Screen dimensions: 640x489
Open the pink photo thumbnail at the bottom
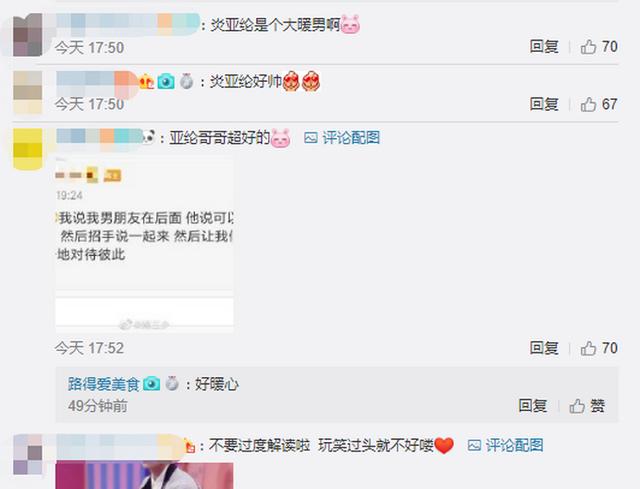tap(144, 476)
